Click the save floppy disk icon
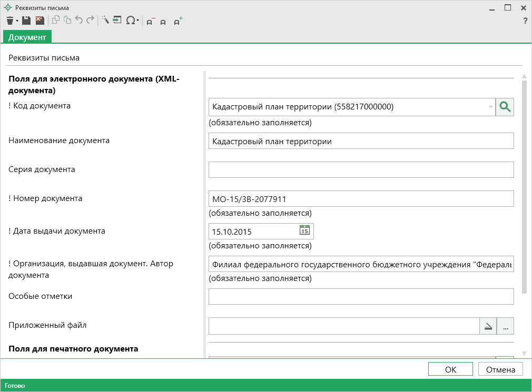 point(26,21)
